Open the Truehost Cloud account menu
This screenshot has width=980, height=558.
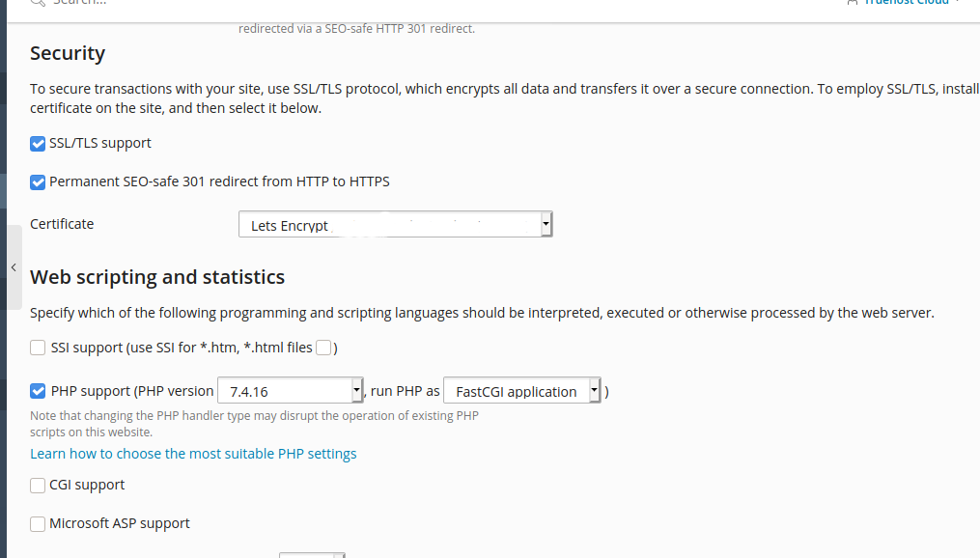tap(907, 3)
